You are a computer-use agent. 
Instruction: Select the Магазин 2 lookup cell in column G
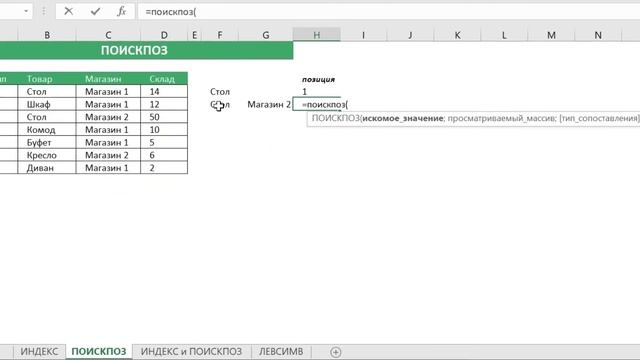(x=266, y=104)
